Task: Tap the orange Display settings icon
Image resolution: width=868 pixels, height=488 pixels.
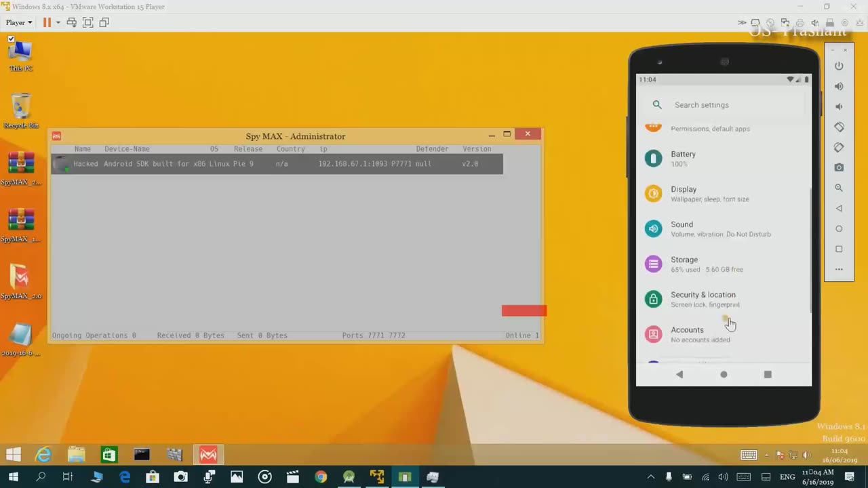Action: coord(653,193)
